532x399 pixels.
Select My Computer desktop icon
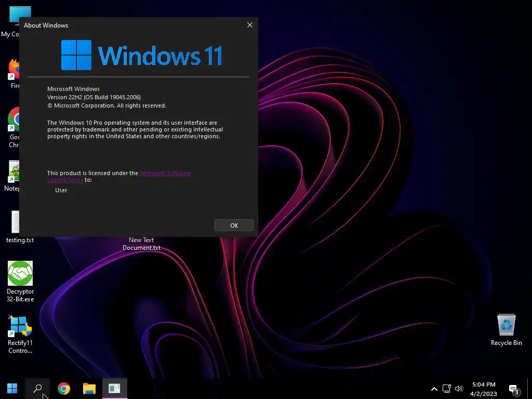11,22
